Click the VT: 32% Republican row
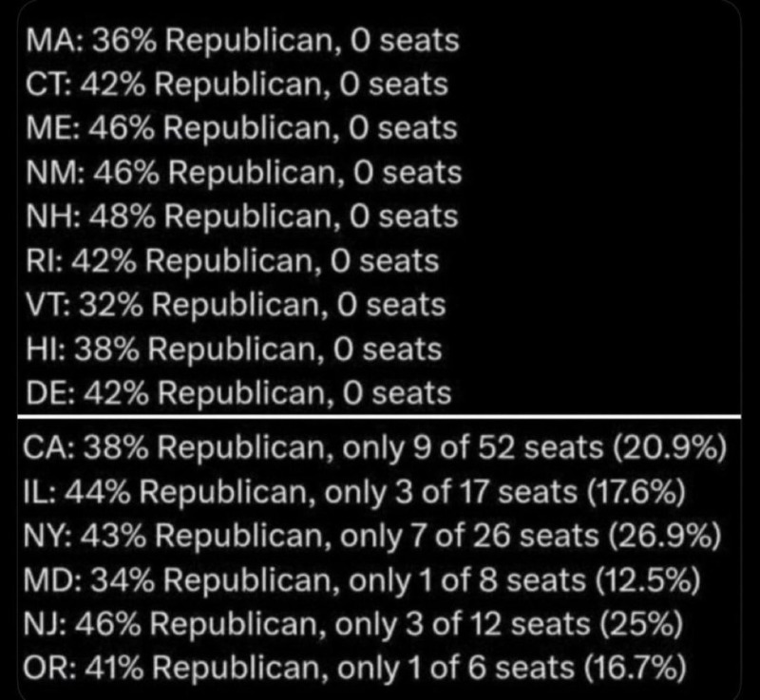This screenshot has height=700, width=760. 236,305
